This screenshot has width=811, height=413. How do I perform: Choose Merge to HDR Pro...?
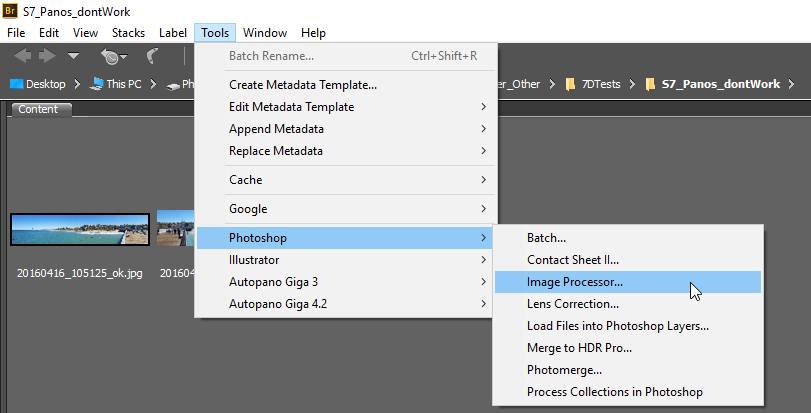pos(628,348)
